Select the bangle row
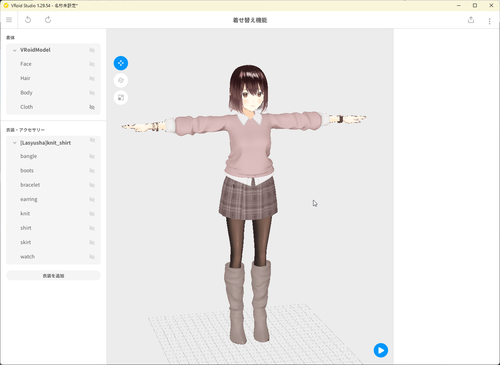This screenshot has height=365, width=500. pyautogui.click(x=53, y=156)
